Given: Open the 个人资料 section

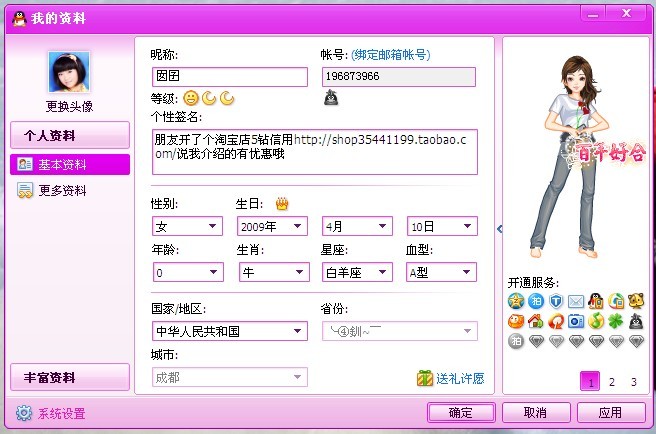Looking at the screenshot, I should click(x=70, y=135).
